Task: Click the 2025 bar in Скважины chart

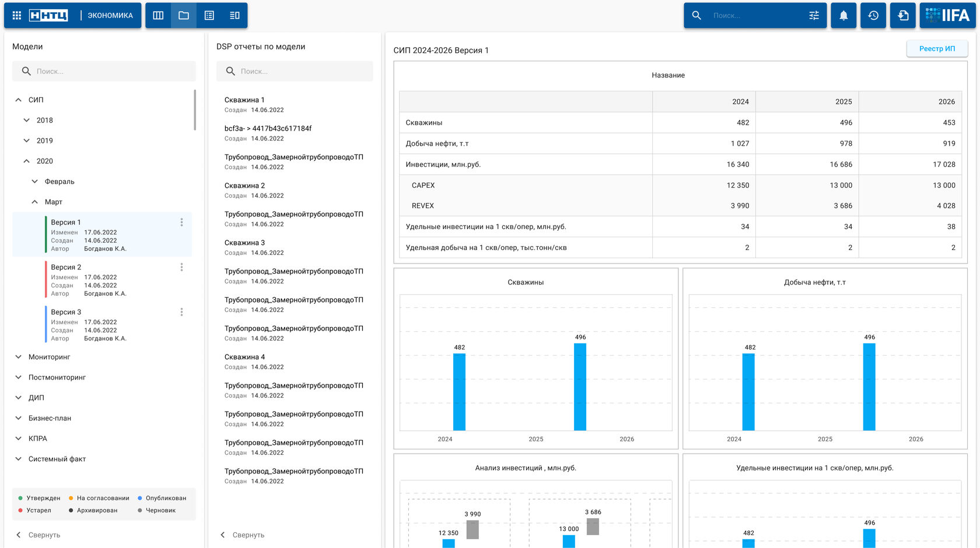Action: pos(580,387)
